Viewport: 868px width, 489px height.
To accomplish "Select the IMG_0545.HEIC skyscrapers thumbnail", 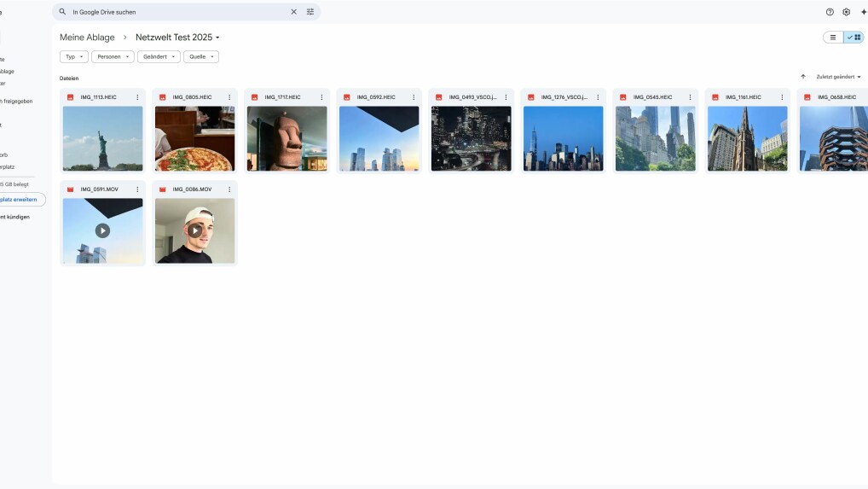I will (656, 138).
